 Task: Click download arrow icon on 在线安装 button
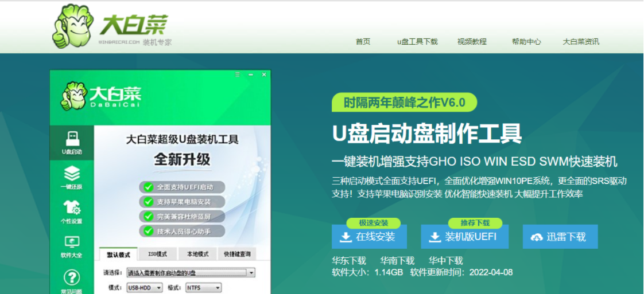coord(346,237)
